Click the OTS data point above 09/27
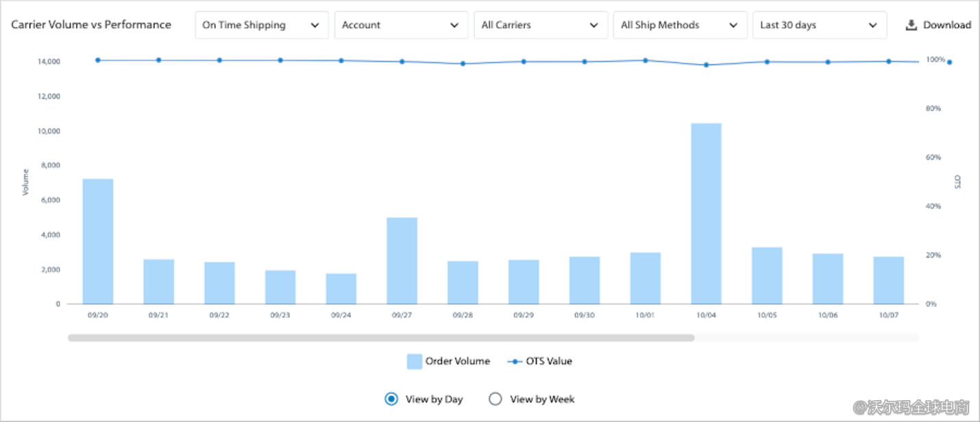This screenshot has height=422, width=980. [401, 61]
